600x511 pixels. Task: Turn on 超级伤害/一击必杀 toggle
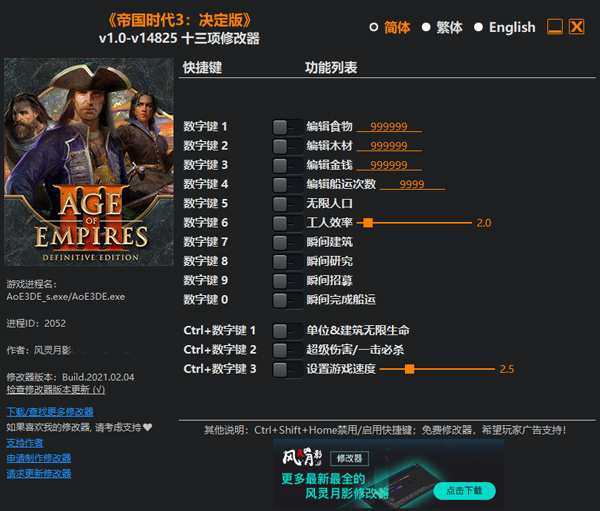point(287,350)
